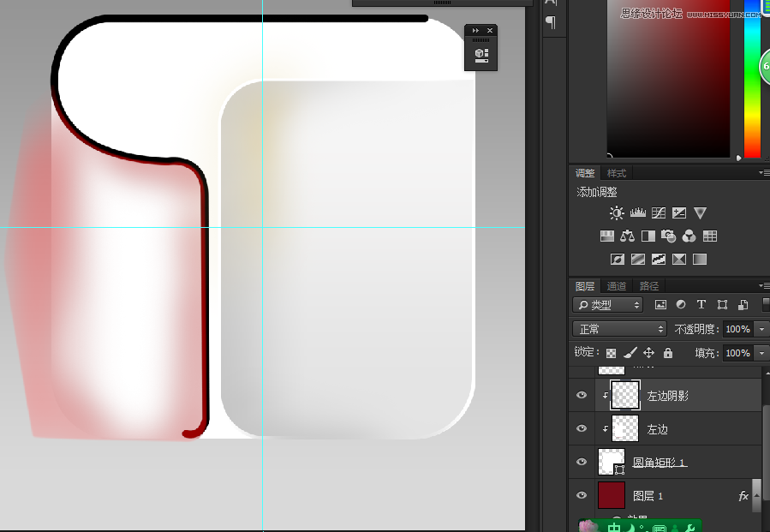Hide the 左边 layer

582,428
